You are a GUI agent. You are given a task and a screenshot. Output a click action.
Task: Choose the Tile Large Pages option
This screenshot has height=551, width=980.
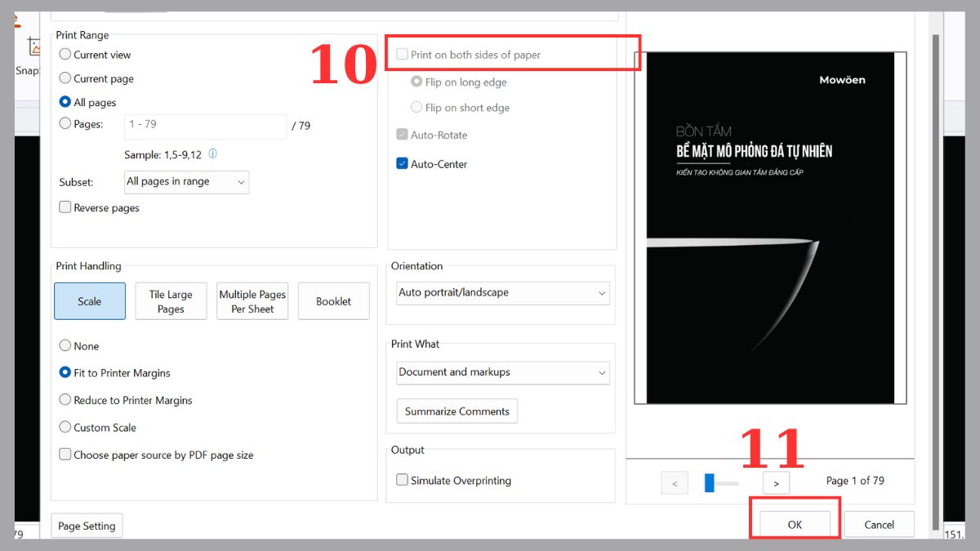[x=171, y=301]
